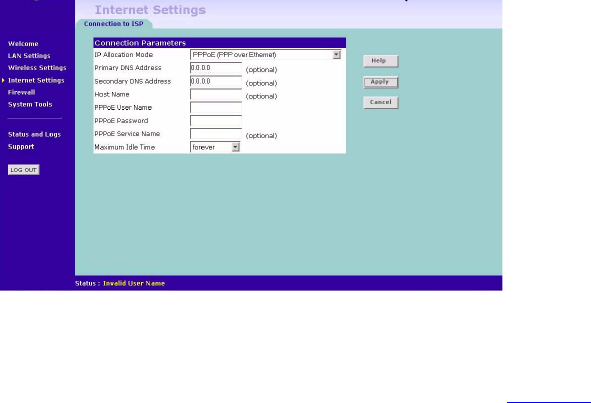This screenshot has height=403, width=591.
Task: Select the PPPoE (PPP over Ethernet) combo box
Action: [x=265, y=55]
